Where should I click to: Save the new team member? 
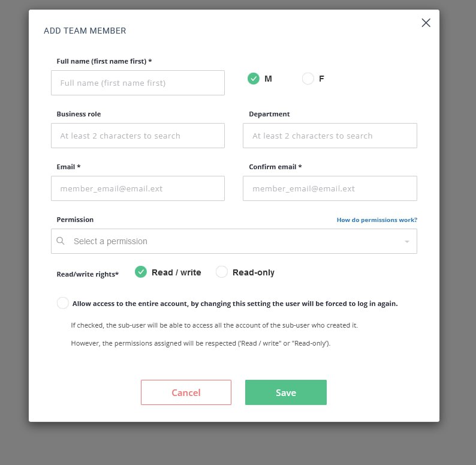(x=286, y=392)
